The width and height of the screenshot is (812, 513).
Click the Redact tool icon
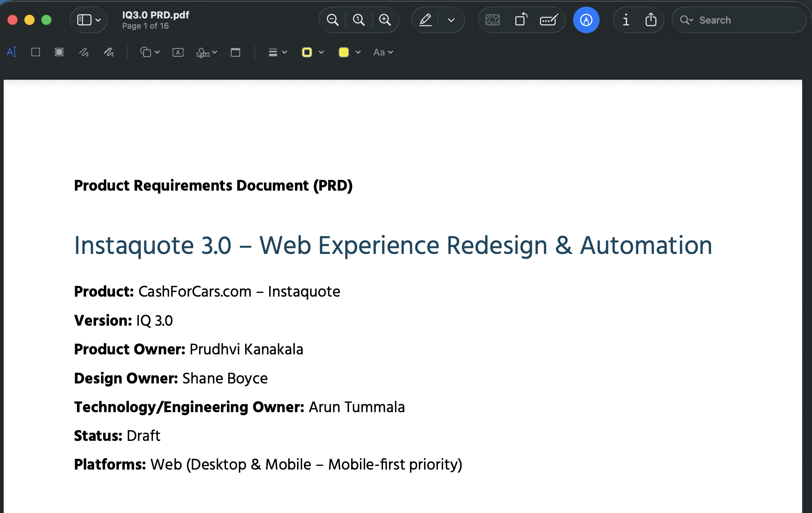point(493,20)
